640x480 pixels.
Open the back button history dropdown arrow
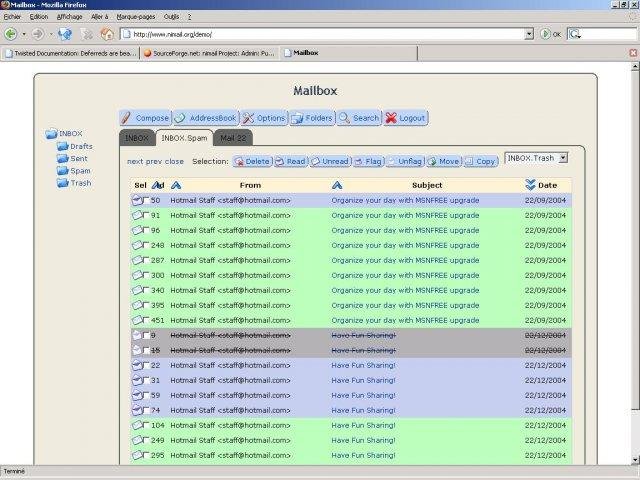pyautogui.click(x=24, y=34)
